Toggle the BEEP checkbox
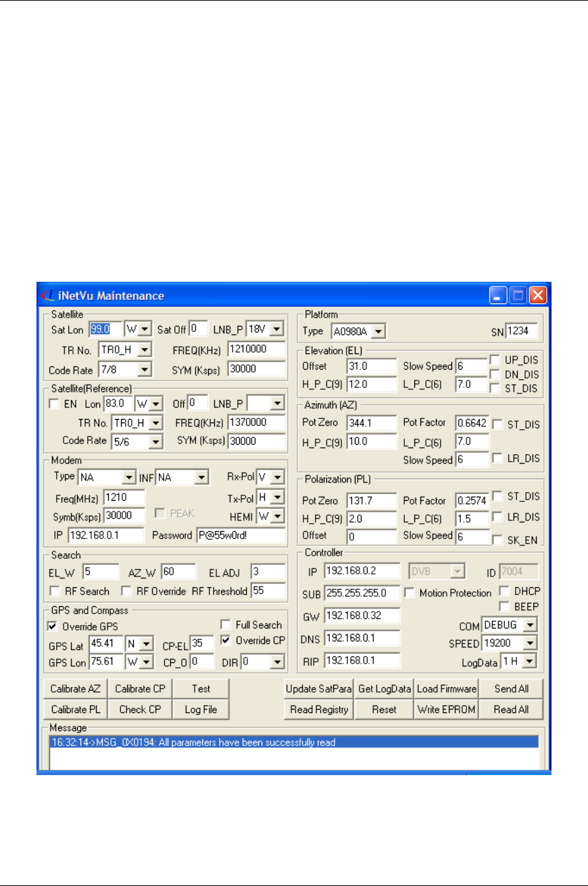The height and width of the screenshot is (886, 588). coord(504,606)
